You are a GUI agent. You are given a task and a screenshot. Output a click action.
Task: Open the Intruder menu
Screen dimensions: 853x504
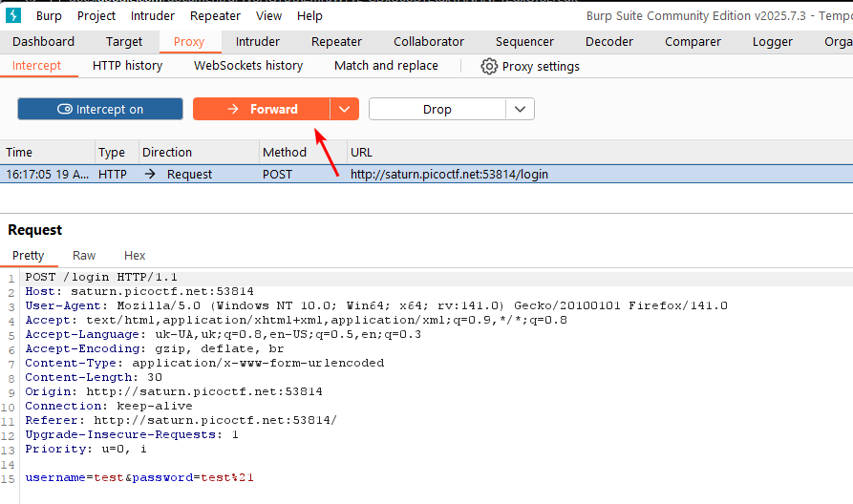click(153, 15)
